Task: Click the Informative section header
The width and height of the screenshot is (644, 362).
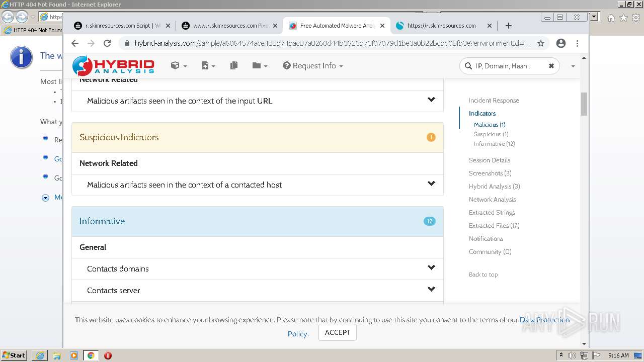Action: tap(258, 221)
